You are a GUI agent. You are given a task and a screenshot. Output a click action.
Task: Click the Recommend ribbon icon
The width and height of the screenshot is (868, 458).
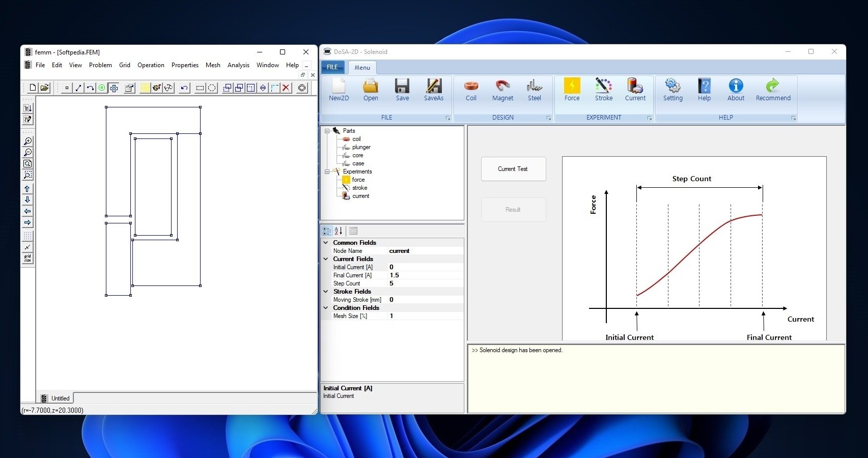click(773, 91)
